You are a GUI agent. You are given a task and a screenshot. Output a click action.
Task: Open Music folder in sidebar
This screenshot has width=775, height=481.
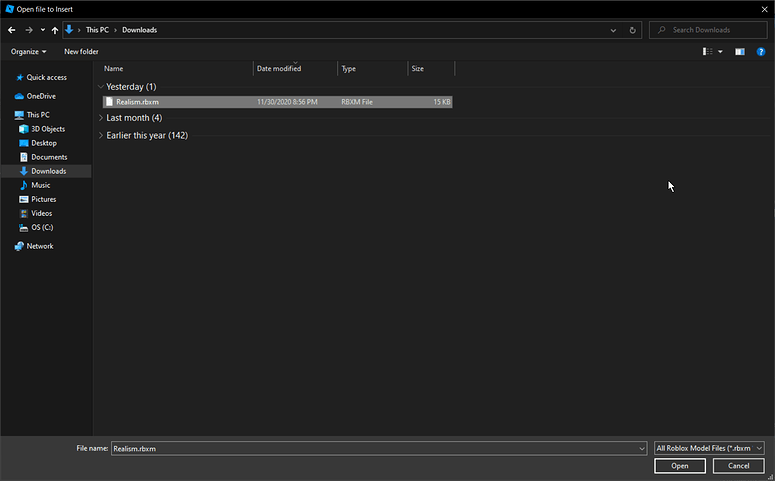(x=41, y=185)
